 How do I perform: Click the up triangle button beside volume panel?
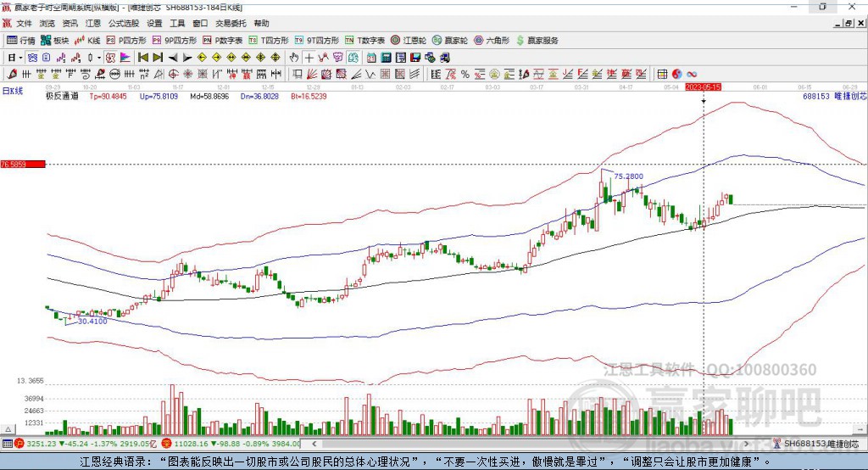pos(8,429)
